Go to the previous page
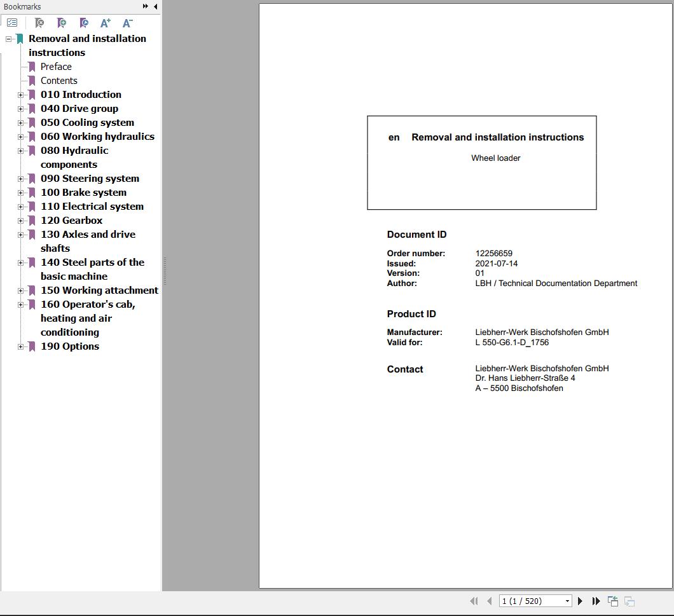Viewport: 674px width, 616px height. click(x=489, y=601)
